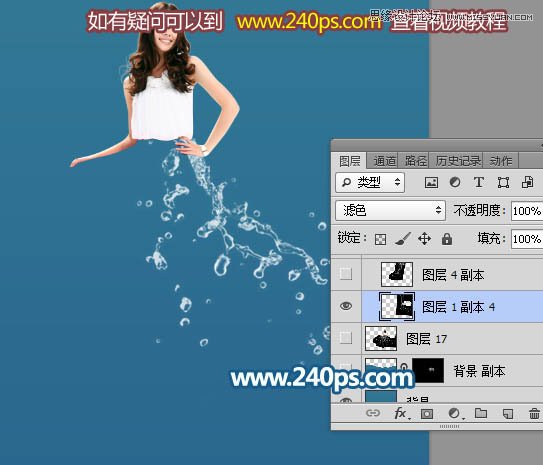Select layer named 图层 17
The height and width of the screenshot is (465, 543).
coord(427,339)
